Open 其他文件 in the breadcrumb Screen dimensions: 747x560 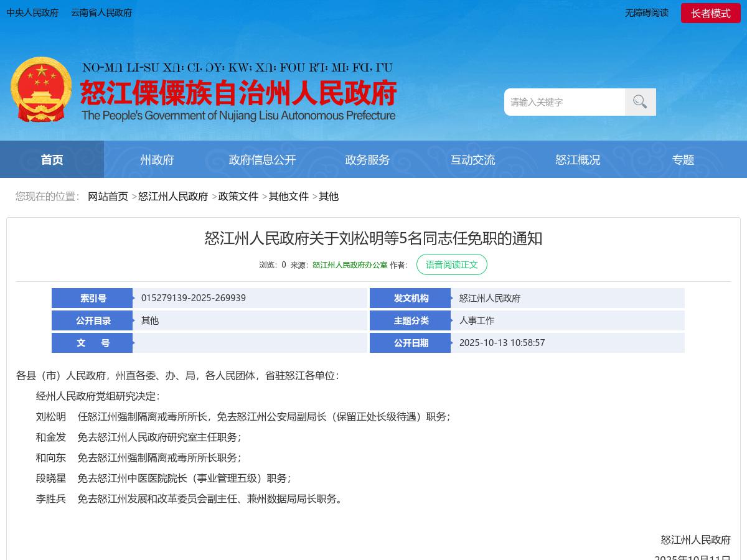(289, 196)
